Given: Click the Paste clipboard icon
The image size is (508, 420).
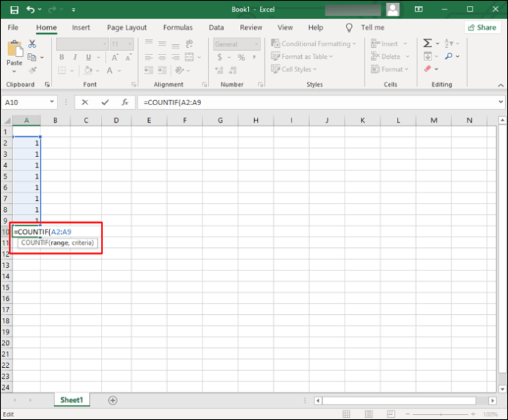Looking at the screenshot, I should (15, 51).
